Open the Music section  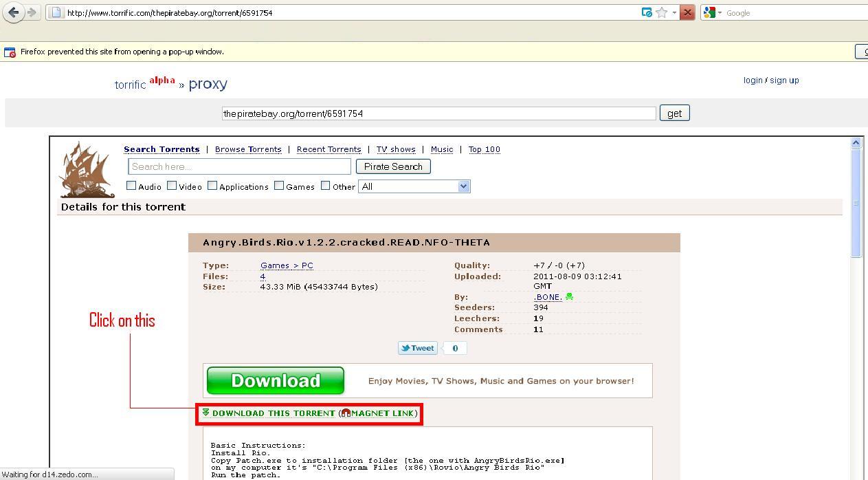click(x=442, y=149)
